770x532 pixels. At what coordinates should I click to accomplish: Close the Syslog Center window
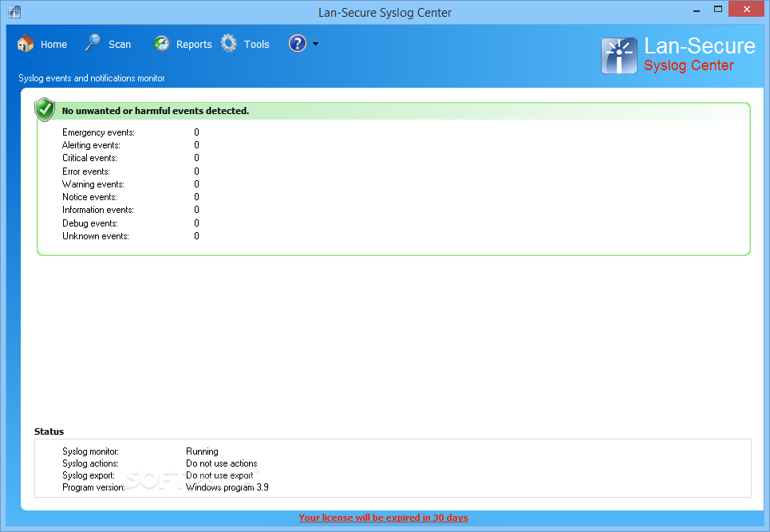point(746,10)
